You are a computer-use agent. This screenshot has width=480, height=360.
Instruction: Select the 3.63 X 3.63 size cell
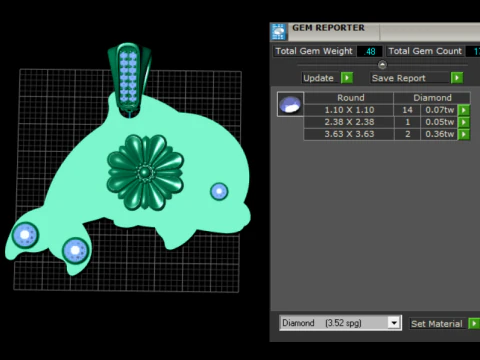(x=349, y=134)
